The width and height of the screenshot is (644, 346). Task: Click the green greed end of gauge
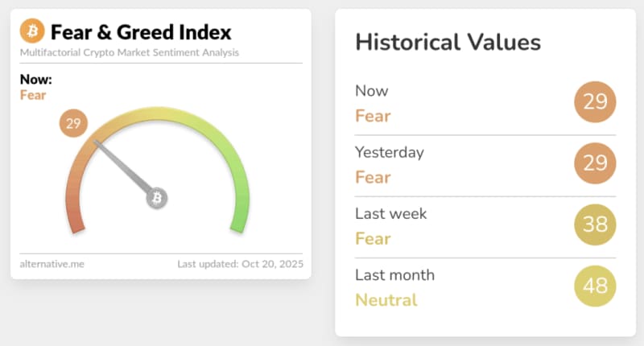238,218
